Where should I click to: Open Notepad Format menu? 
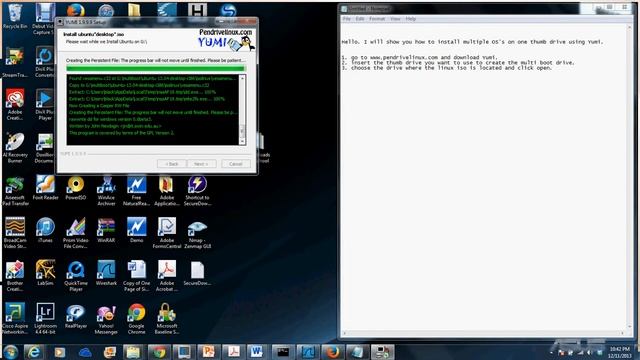[x=377, y=19]
